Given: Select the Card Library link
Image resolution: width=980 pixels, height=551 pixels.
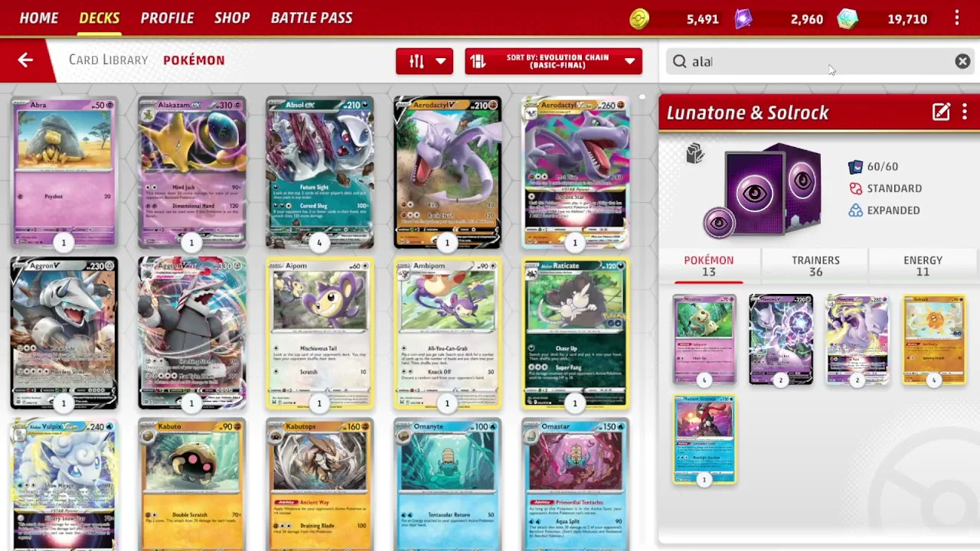Looking at the screenshot, I should pyautogui.click(x=109, y=60).
